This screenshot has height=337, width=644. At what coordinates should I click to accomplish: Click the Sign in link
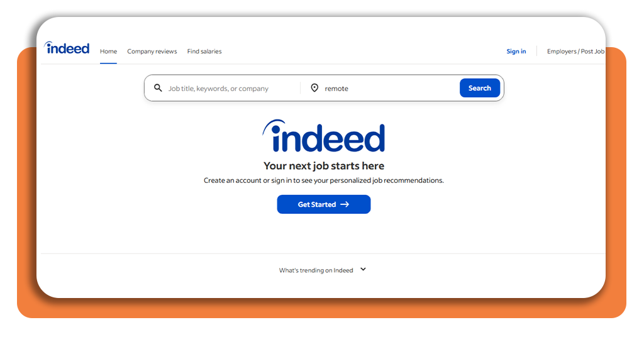tap(516, 52)
